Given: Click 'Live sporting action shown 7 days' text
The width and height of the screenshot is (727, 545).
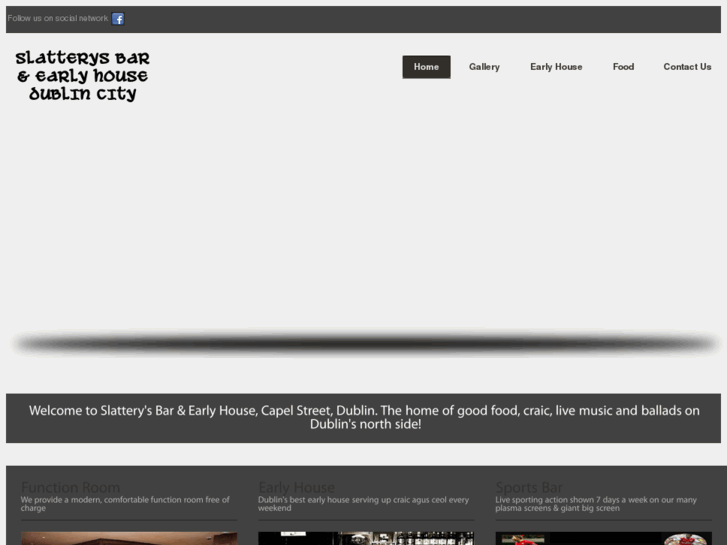Looking at the screenshot, I should 596,504.
